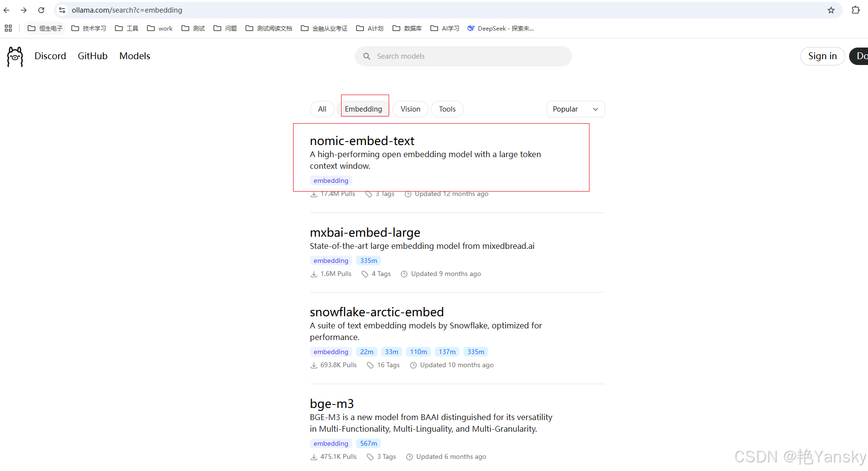The height and width of the screenshot is (471, 868).
Task: Open the 测试阅读文档 bookmark folder
Action: pos(269,28)
